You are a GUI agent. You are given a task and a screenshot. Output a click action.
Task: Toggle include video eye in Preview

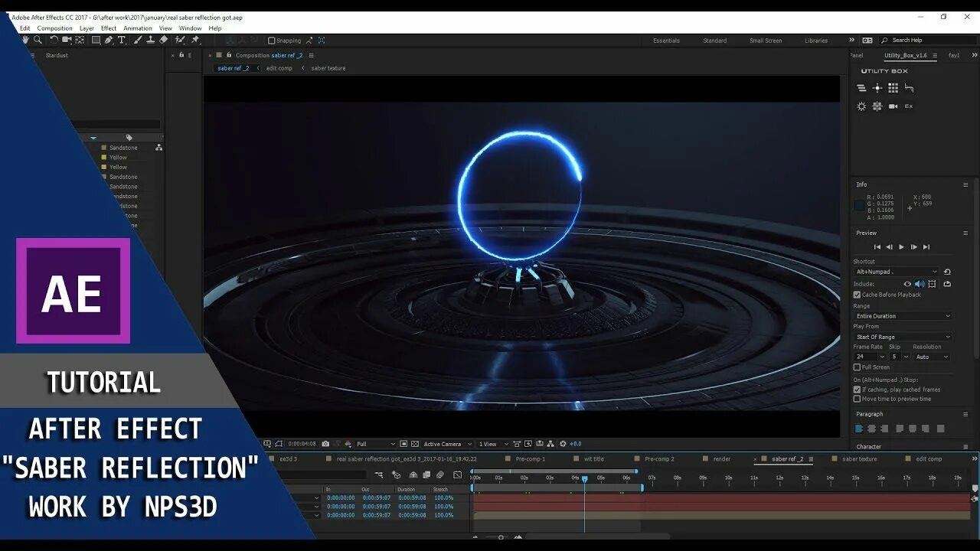tap(907, 284)
